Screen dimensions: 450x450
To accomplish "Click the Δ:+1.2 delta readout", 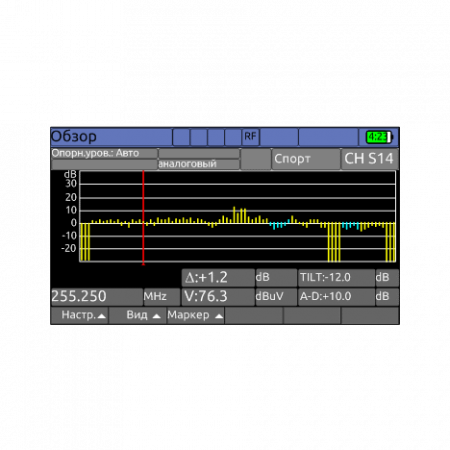I will coord(218,278).
